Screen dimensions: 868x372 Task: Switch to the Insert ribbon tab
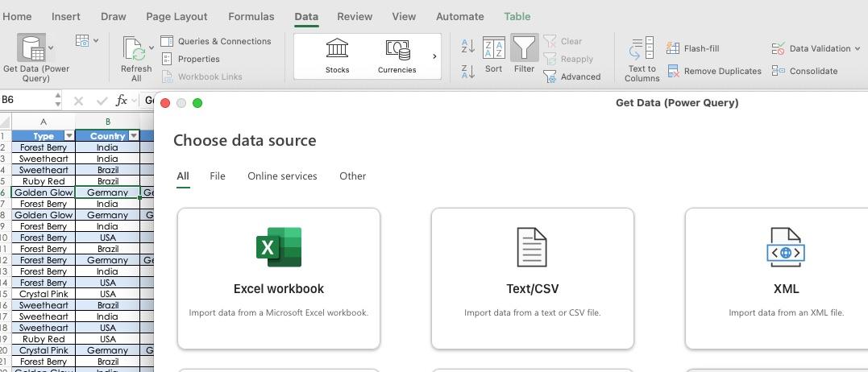tap(66, 17)
